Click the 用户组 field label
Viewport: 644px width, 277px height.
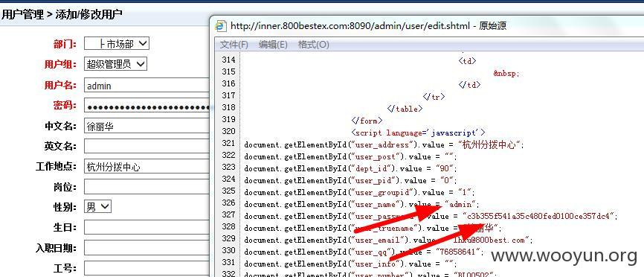coord(60,65)
